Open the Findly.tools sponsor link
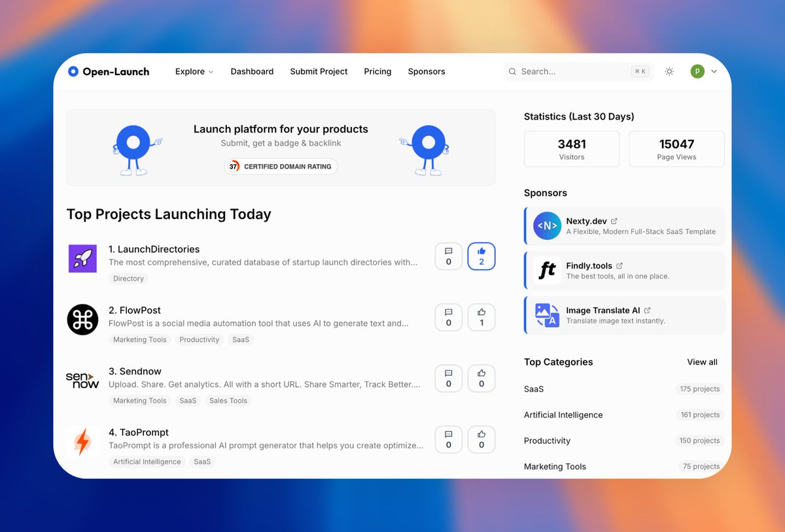This screenshot has width=785, height=532. tap(589, 266)
